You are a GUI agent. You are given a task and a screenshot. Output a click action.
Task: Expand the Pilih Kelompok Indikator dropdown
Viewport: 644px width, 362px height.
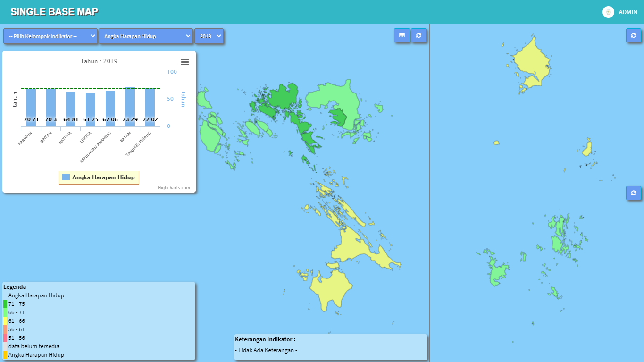pos(50,36)
